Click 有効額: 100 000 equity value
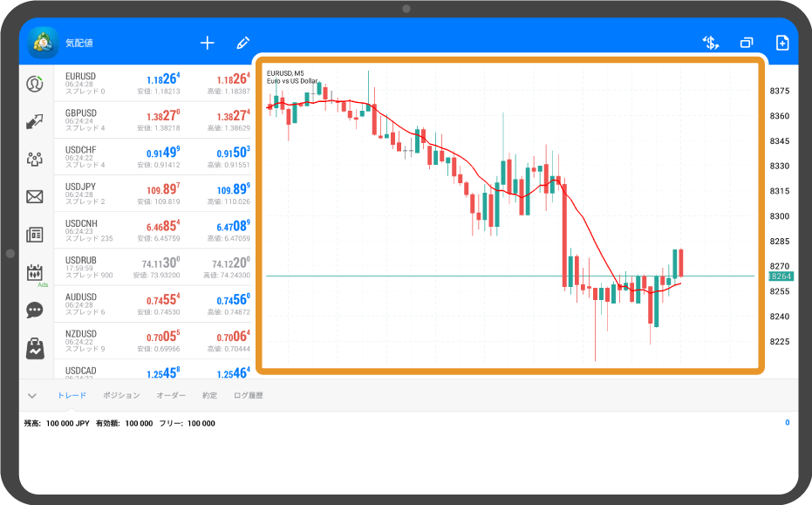This screenshot has width=812, height=505. (124, 423)
